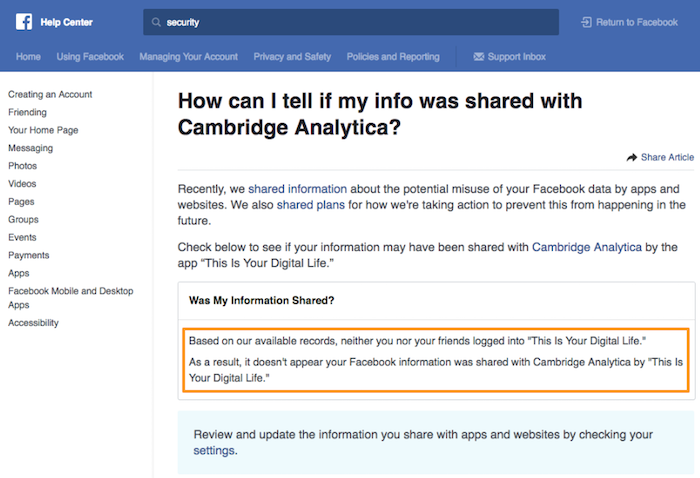Open Payments in the sidebar
This screenshot has width=700, height=478.
click(x=29, y=255)
